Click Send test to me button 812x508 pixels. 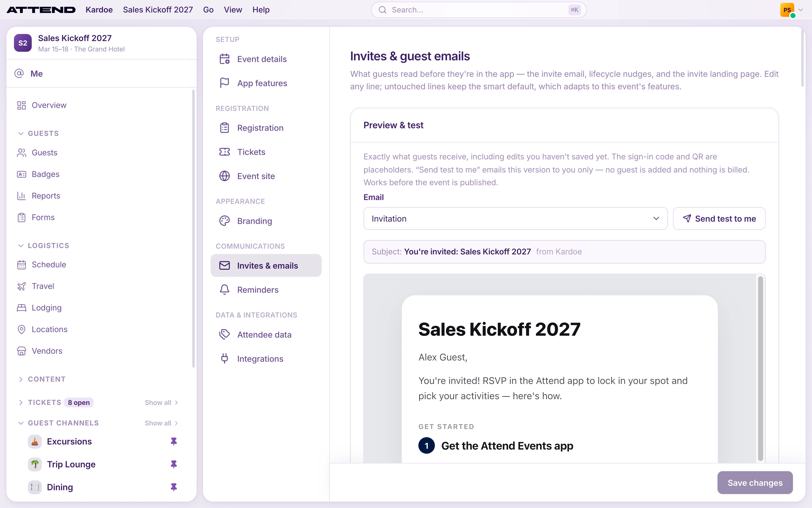[719, 218]
